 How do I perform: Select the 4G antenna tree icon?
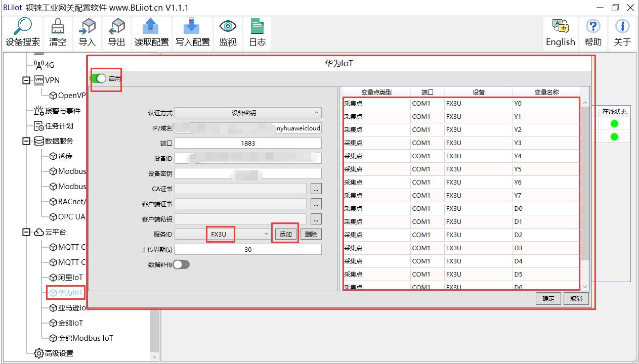[x=38, y=65]
